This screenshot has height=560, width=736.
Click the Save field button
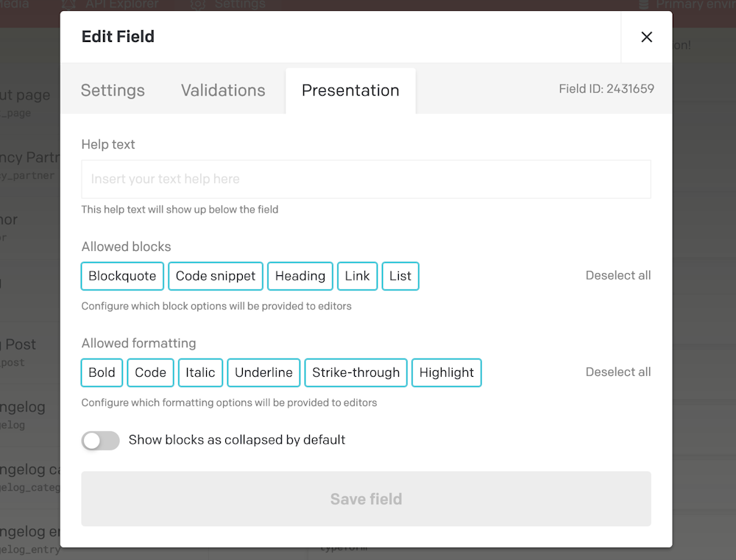[x=366, y=498]
